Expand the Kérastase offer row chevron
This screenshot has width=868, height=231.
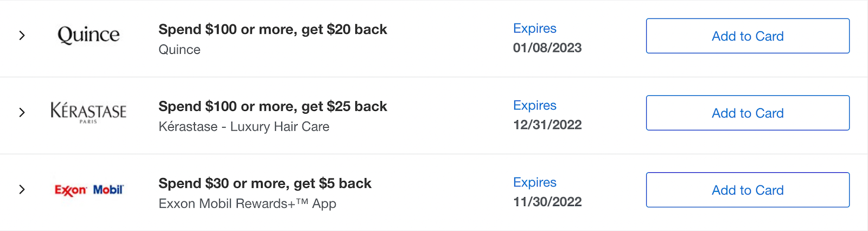(x=22, y=113)
